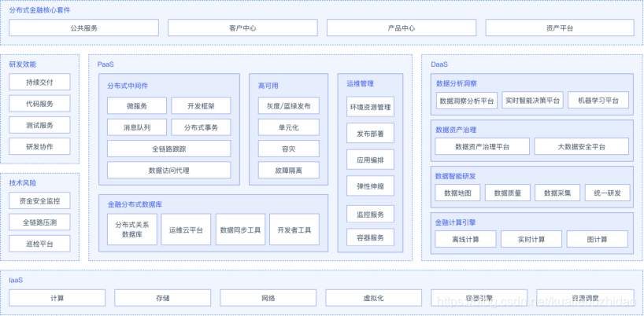Screen dimensions: 644x316
Task: Click the 大数据安全平台 box
Action: [582, 146]
